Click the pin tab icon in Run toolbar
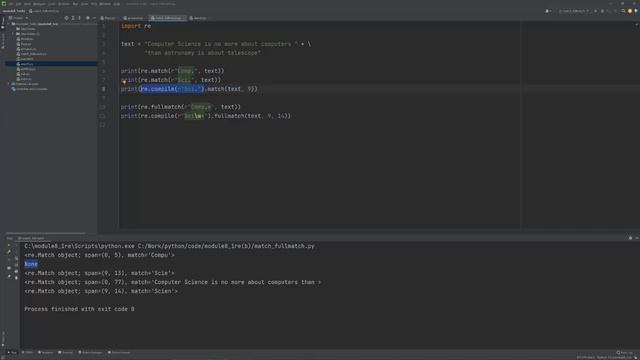The width and height of the screenshot is (640, 360). point(9,276)
